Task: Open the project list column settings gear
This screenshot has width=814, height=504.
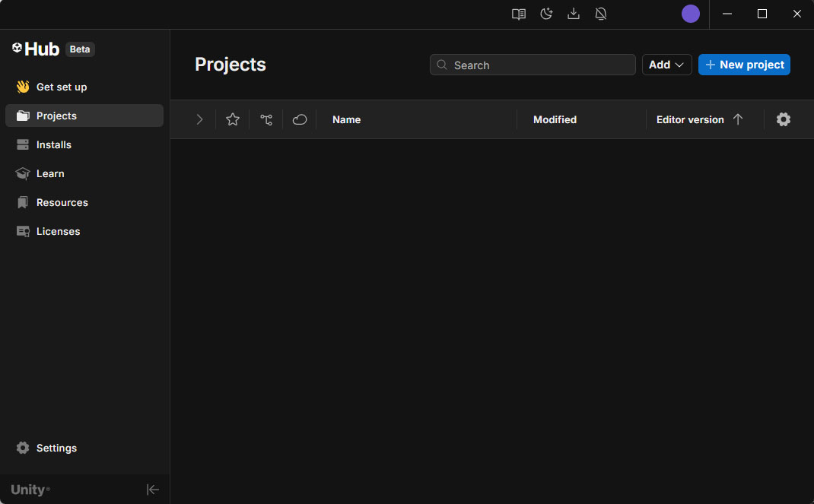Action: coord(784,119)
